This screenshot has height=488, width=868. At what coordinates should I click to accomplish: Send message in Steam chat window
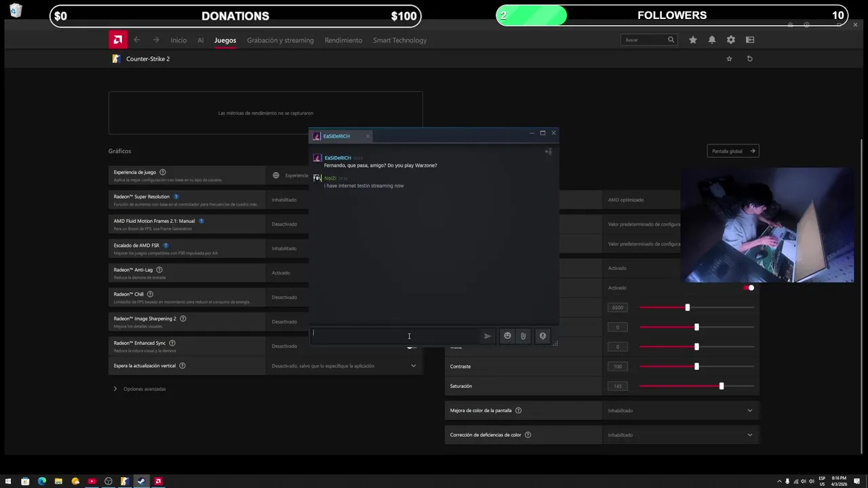(x=488, y=336)
